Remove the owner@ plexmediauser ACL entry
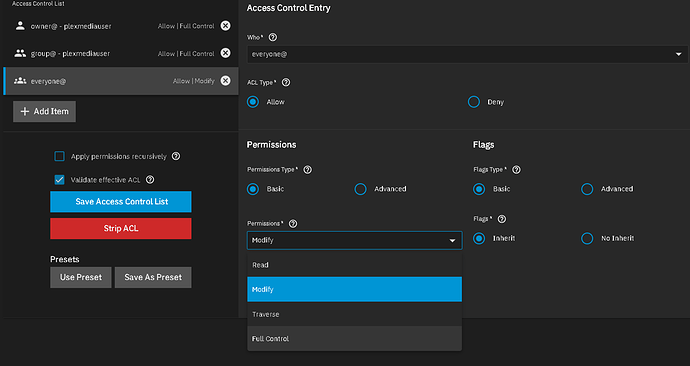The height and width of the screenshot is (366, 690). [x=225, y=26]
